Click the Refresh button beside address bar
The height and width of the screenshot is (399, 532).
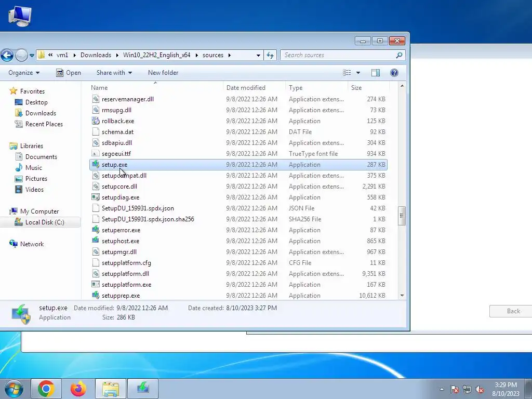coord(270,55)
